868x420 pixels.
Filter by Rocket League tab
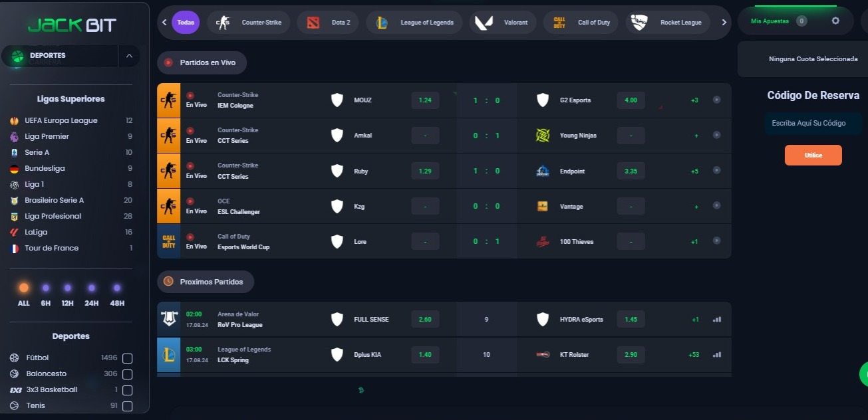(x=668, y=23)
